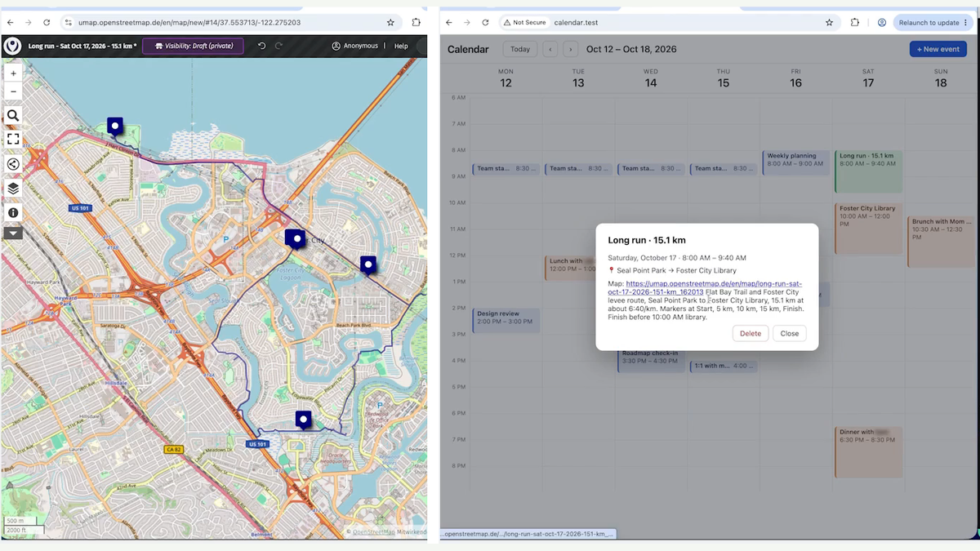Open Roadmap check-in event

(650, 360)
